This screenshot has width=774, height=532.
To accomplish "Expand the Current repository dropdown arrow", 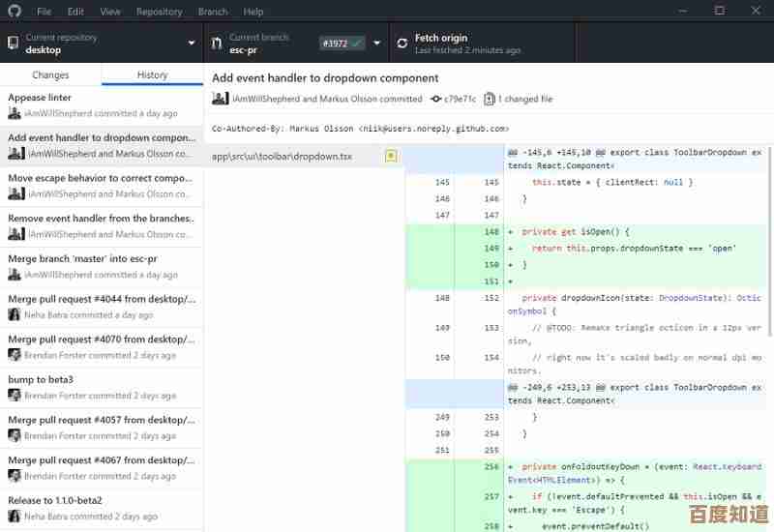I will pos(192,44).
